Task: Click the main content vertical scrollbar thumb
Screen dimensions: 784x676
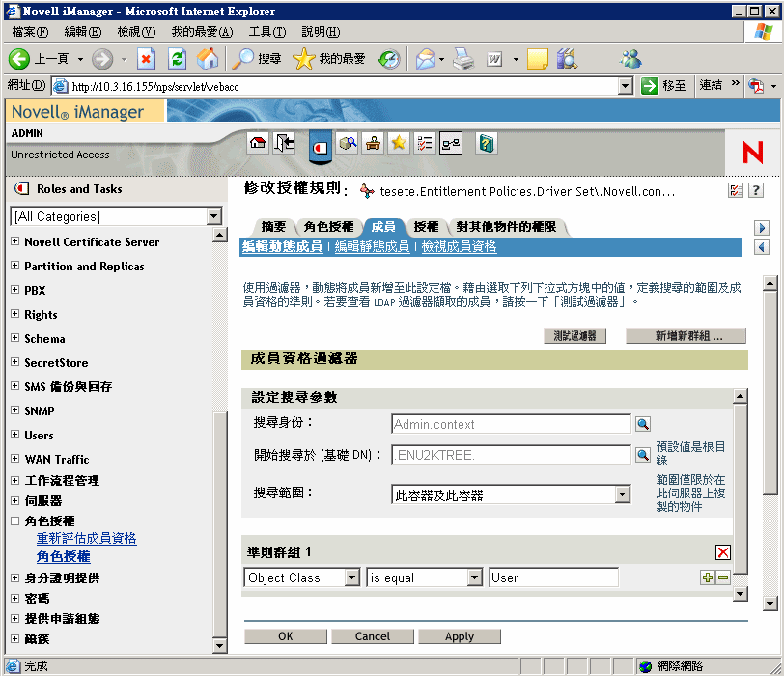Action: point(770,392)
